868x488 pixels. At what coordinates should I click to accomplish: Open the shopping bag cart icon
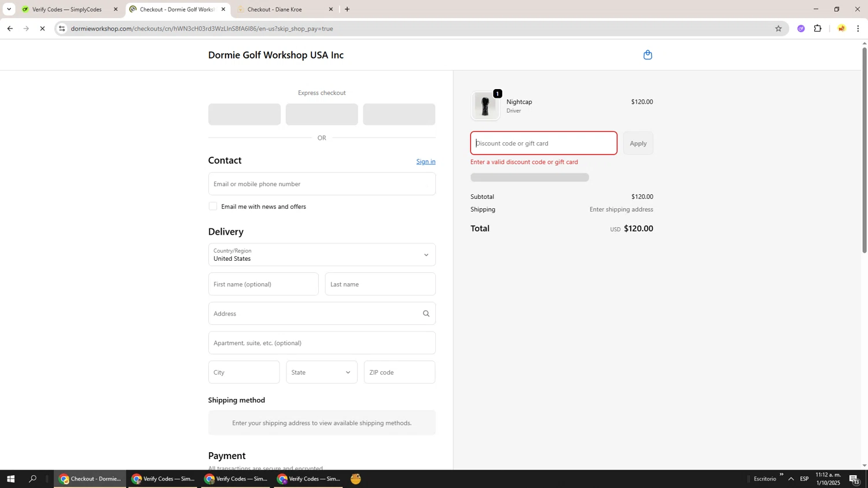[648, 55]
